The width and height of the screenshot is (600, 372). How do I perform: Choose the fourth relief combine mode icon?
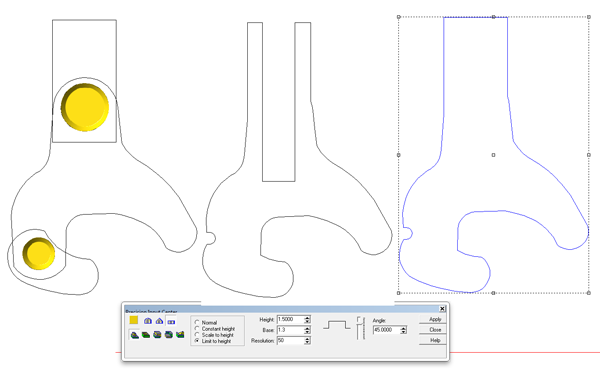tap(169, 335)
